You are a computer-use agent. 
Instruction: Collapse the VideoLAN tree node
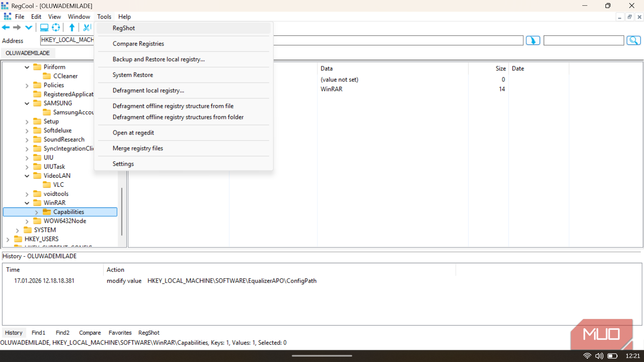(27, 176)
